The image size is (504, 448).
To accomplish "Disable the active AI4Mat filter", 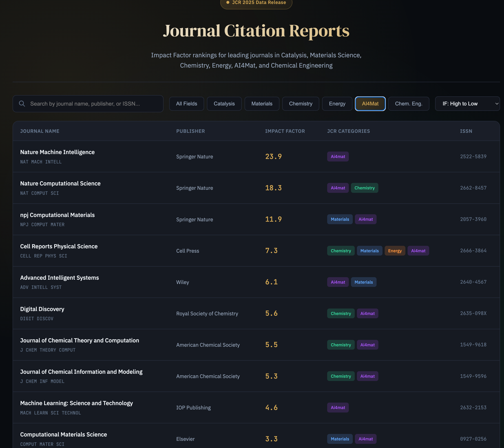I will pos(370,104).
